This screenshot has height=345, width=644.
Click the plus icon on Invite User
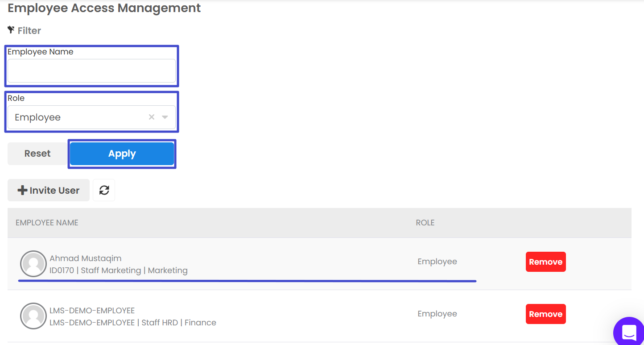[x=22, y=190]
